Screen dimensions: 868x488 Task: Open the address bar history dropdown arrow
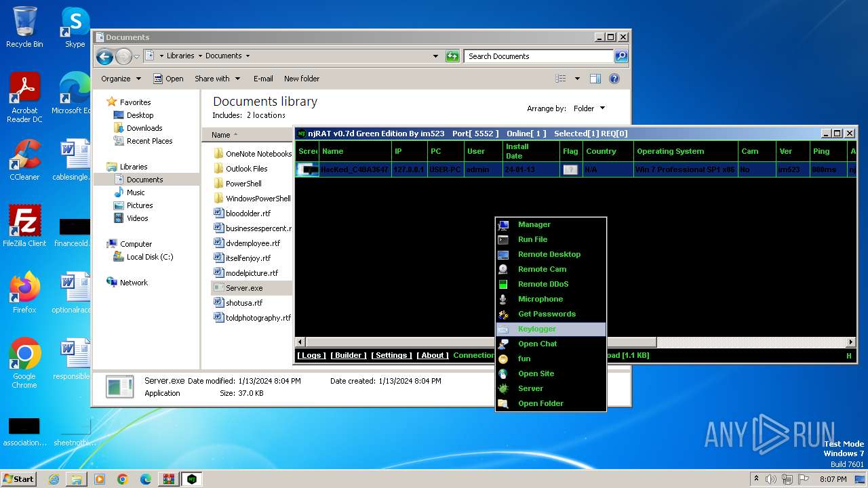(x=435, y=56)
